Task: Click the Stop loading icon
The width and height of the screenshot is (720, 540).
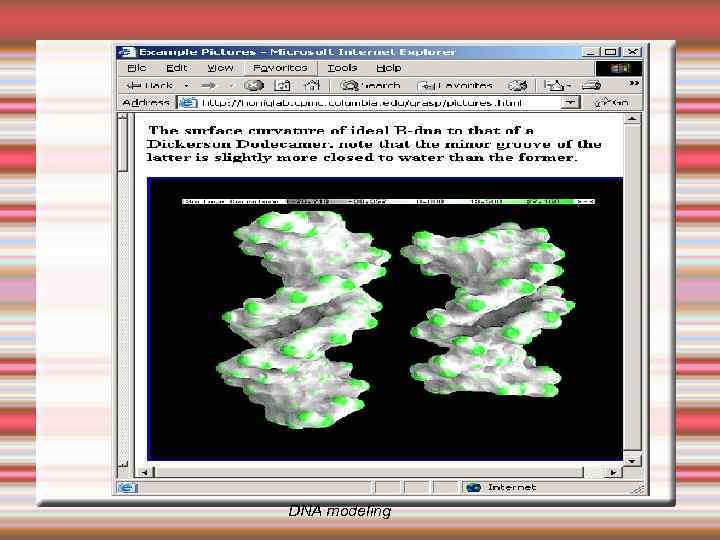Action: pos(254,85)
